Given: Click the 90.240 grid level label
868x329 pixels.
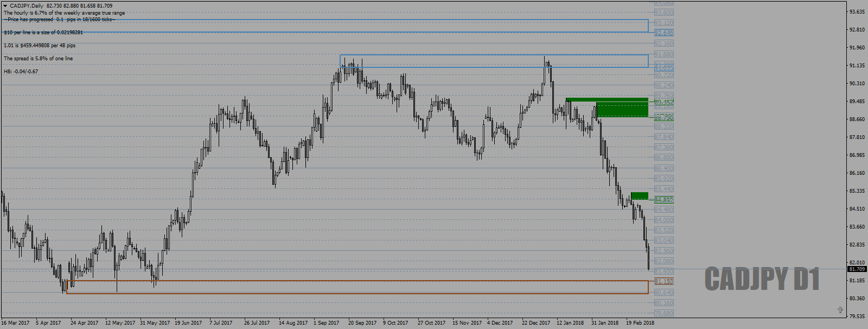Looking at the screenshot, I should (x=663, y=85).
